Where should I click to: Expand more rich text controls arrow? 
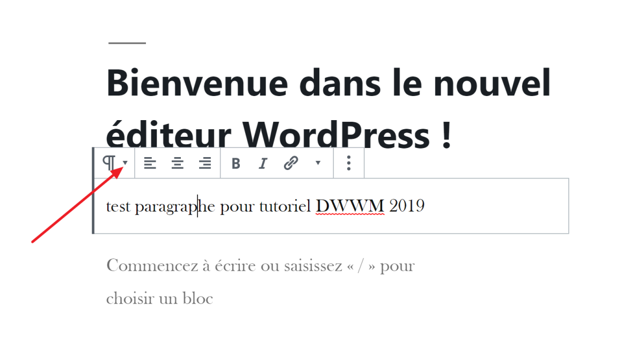pyautogui.click(x=318, y=163)
